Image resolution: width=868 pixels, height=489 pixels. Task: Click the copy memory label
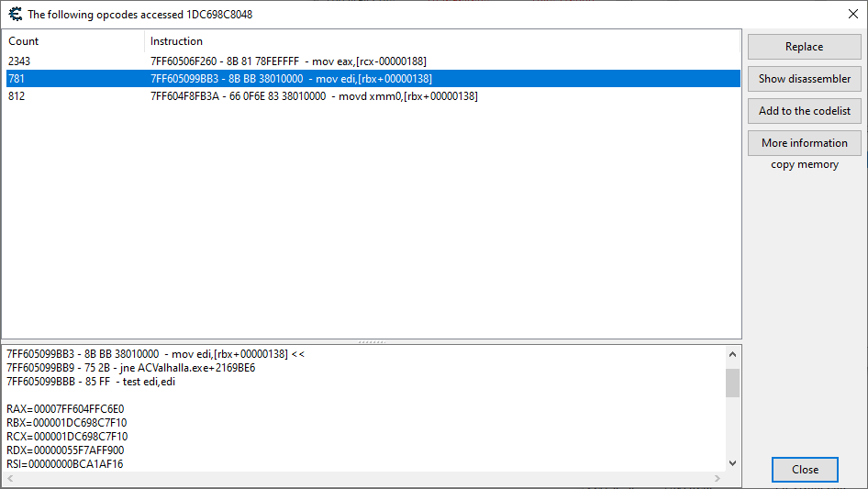(804, 165)
